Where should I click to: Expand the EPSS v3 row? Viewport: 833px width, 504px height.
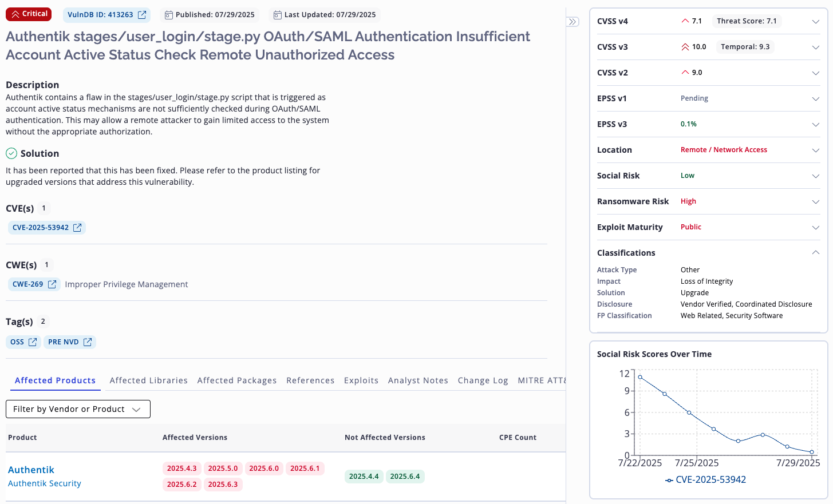816,125
